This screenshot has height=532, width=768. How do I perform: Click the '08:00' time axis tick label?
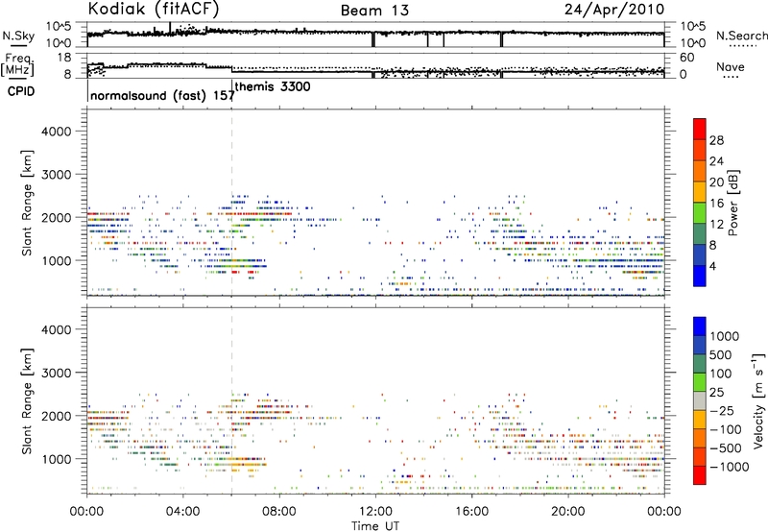coord(279,512)
